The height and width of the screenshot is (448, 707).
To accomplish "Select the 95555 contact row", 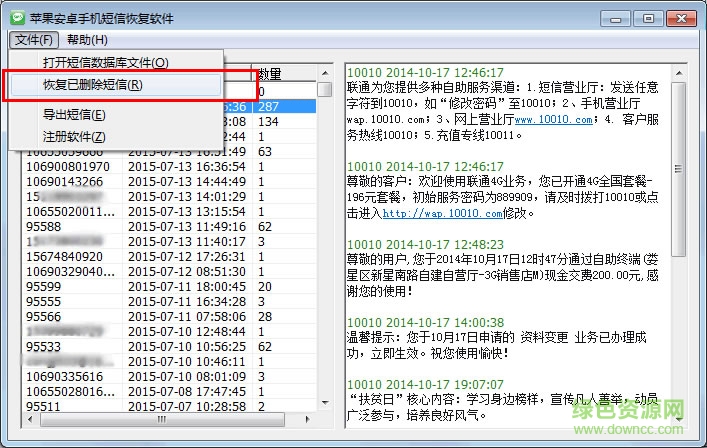I will [x=169, y=302].
